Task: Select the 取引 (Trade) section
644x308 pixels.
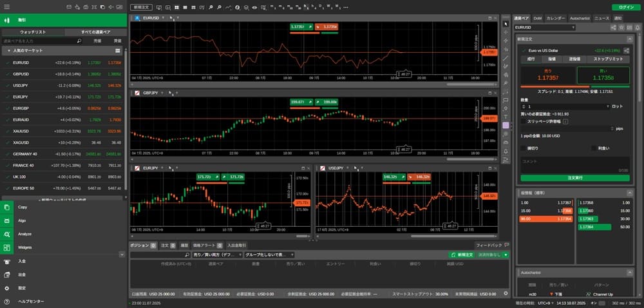Action: pyautogui.click(x=63, y=20)
